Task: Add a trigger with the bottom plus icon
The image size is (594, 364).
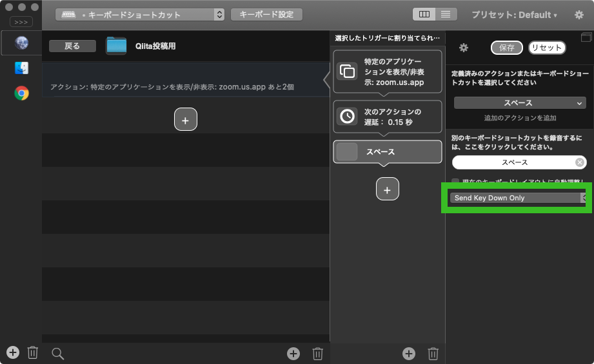Action: (293, 354)
